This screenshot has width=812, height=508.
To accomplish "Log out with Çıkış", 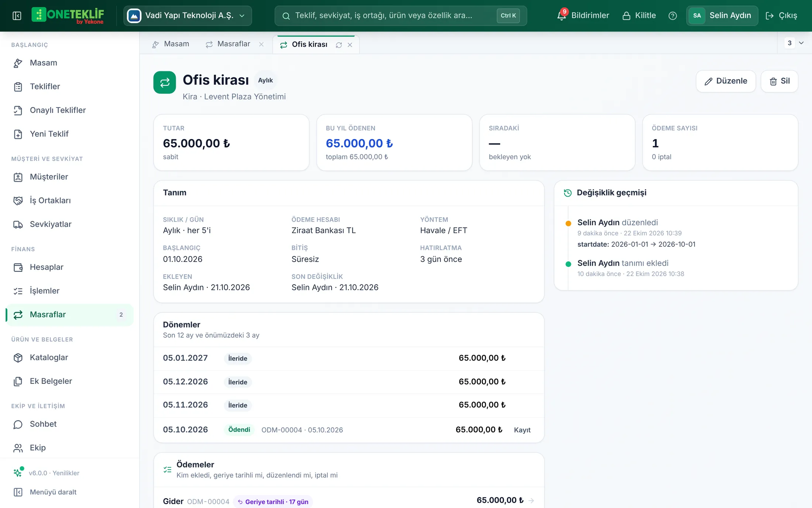I will (x=781, y=16).
